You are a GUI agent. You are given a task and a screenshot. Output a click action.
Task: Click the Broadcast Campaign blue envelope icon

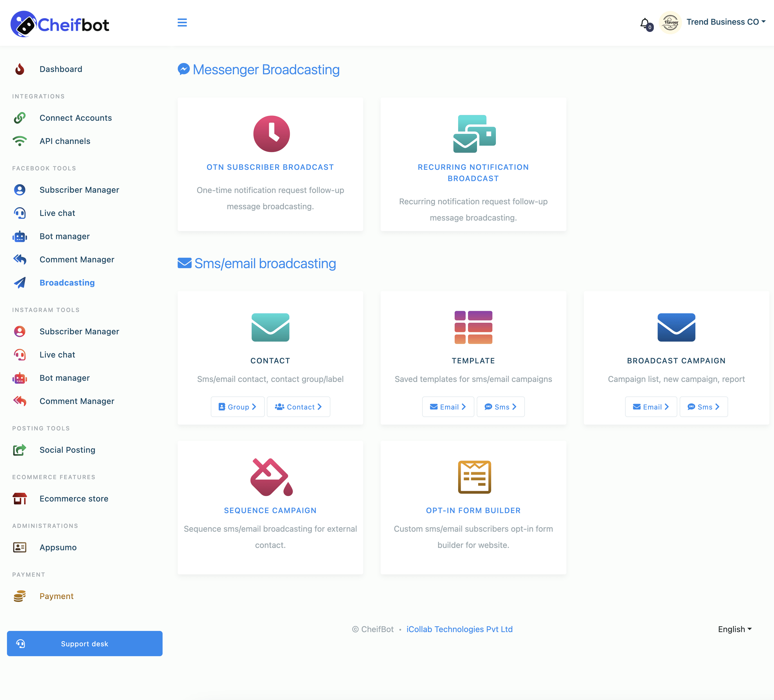pos(676,327)
